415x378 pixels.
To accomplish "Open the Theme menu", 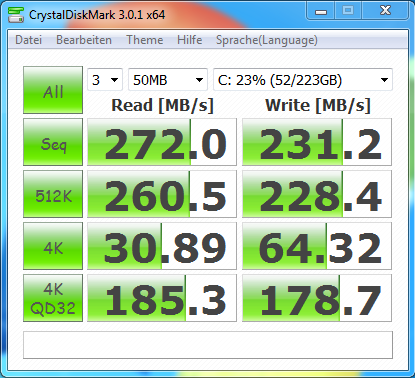I will (x=145, y=40).
